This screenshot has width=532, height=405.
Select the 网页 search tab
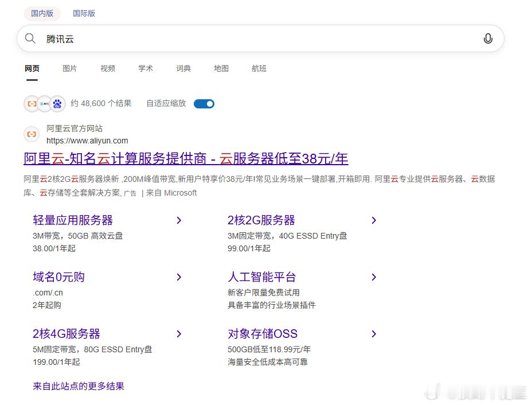(x=32, y=69)
